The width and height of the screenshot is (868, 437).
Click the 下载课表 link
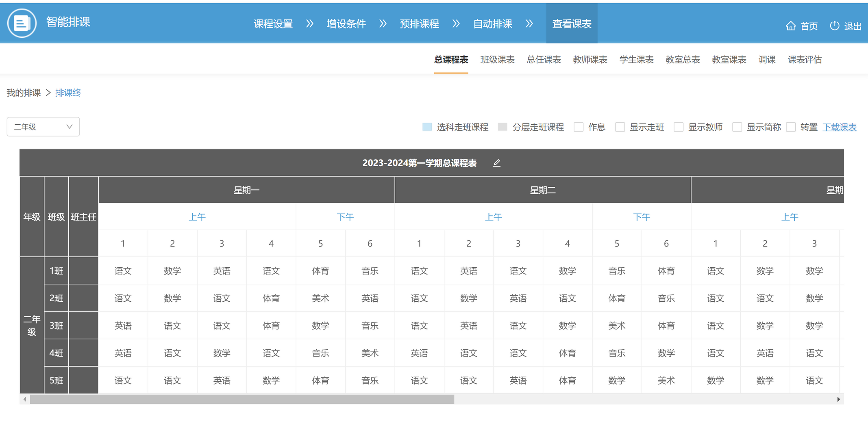pyautogui.click(x=840, y=127)
